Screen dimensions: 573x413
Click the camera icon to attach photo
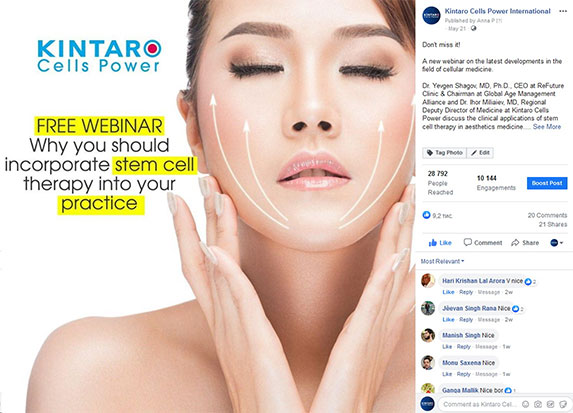coord(538,404)
